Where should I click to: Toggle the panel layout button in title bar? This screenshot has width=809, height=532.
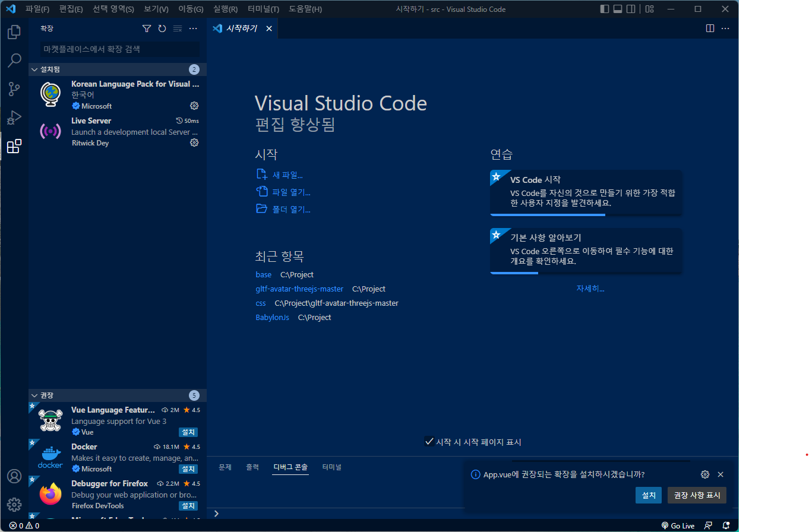(x=618, y=9)
